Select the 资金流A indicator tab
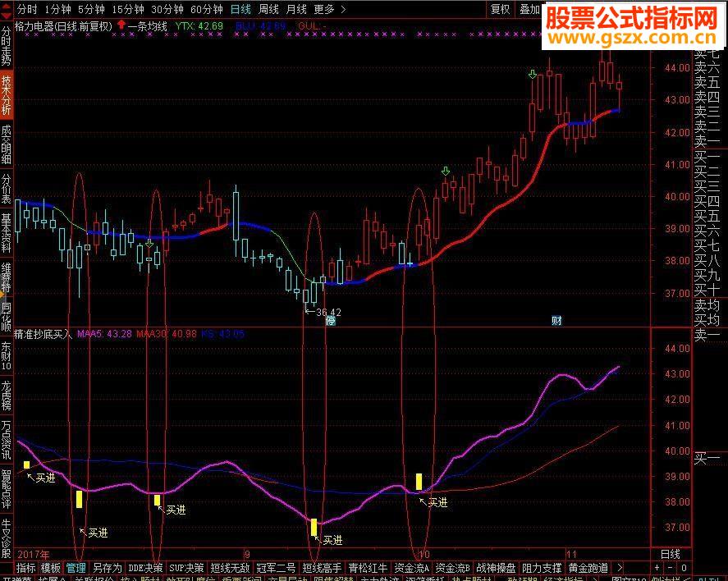The width and height of the screenshot is (728, 581). coord(411,568)
